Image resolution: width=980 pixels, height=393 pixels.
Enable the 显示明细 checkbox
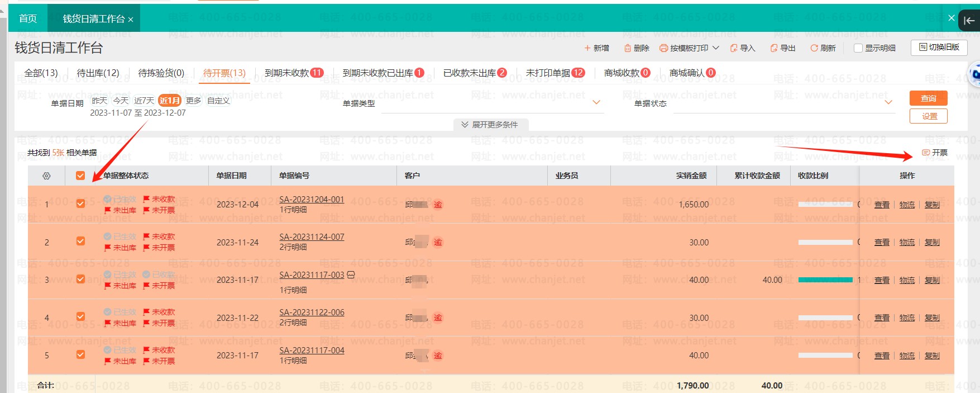tap(858, 48)
